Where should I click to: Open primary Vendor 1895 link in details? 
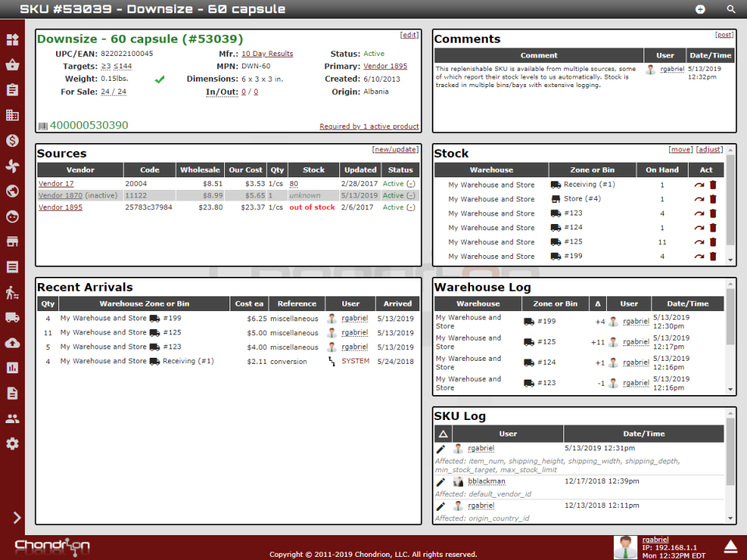[x=385, y=66]
